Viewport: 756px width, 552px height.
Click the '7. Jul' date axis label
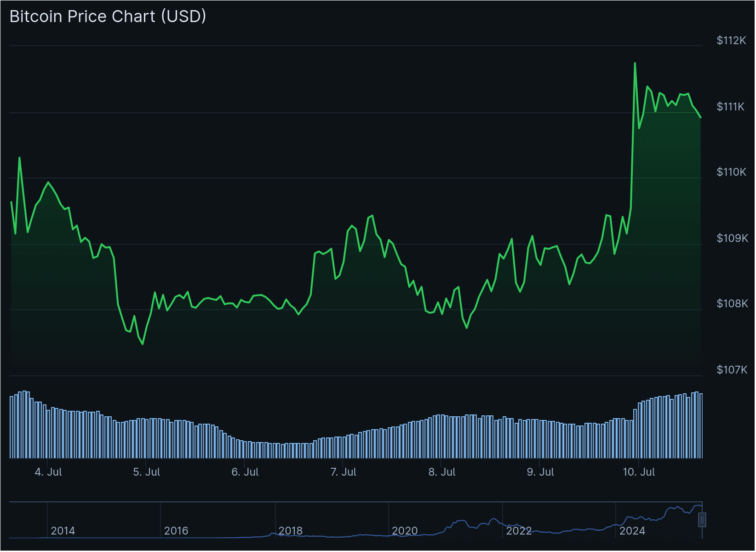(x=344, y=472)
